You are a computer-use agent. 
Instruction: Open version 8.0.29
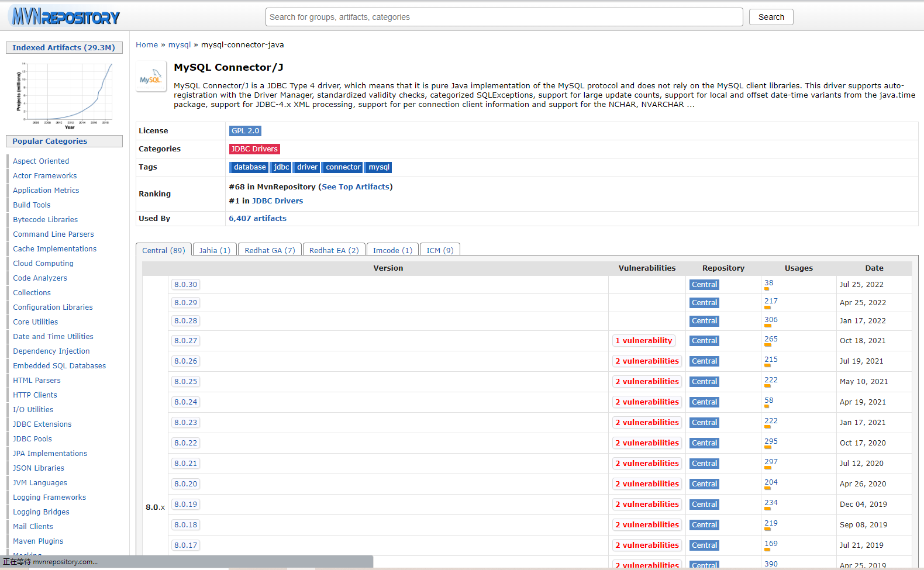click(185, 303)
